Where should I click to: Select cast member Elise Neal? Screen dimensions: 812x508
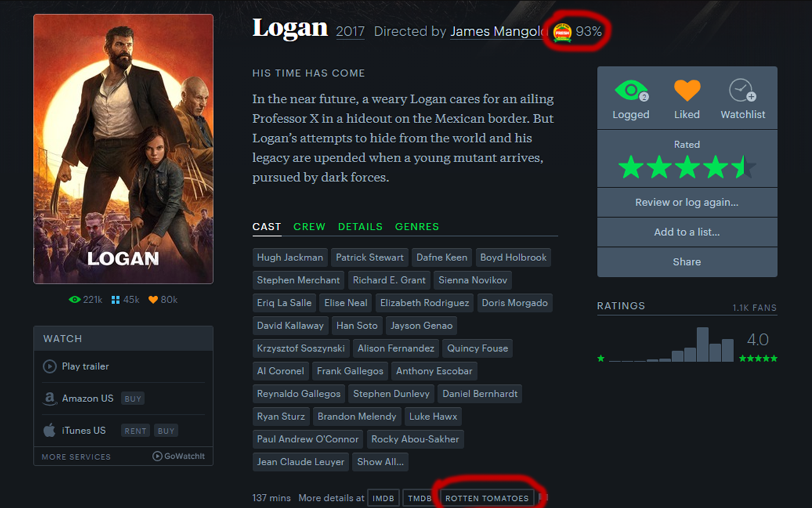click(345, 303)
